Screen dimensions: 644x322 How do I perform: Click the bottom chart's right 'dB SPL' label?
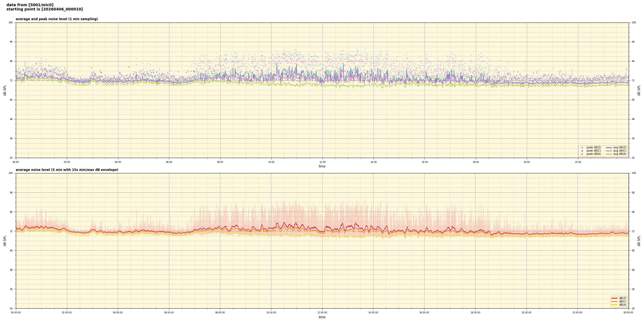click(639, 241)
